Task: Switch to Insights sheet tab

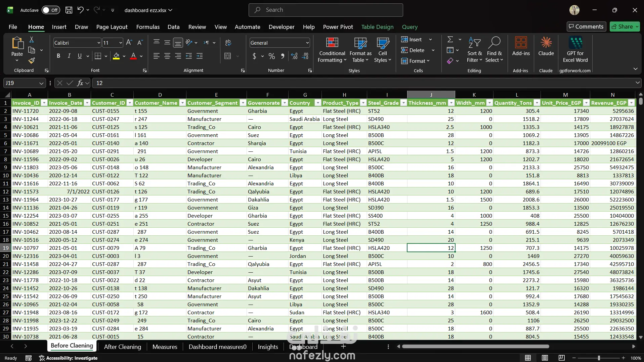Action: pos(268,347)
